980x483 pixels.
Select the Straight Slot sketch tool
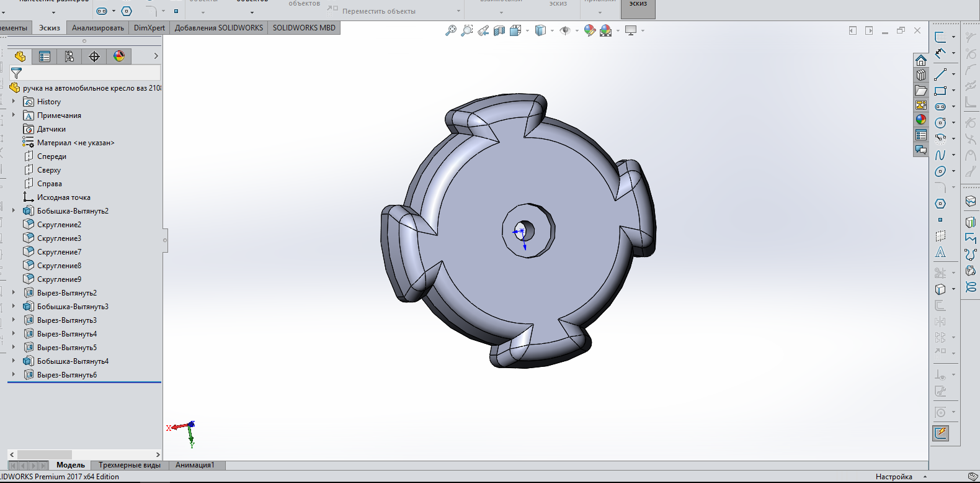(940, 107)
